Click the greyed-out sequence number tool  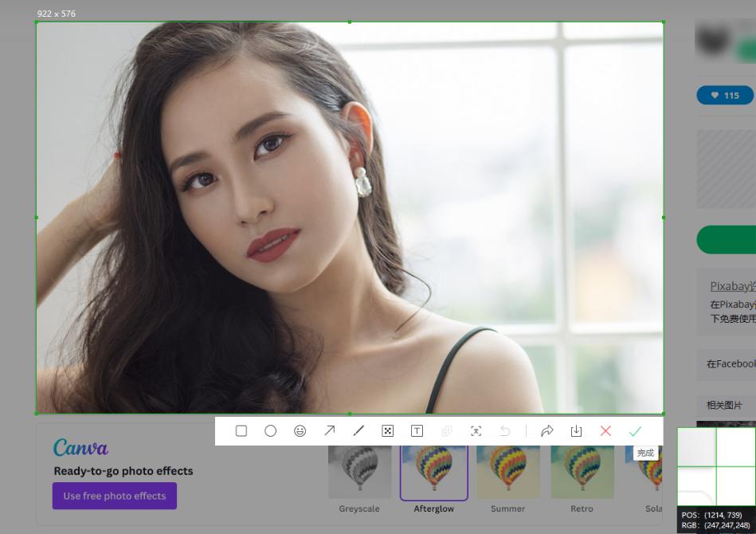tap(446, 430)
